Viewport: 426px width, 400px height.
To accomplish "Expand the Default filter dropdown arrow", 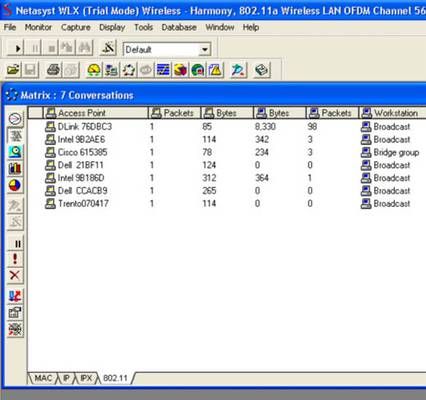I will pos(205,50).
